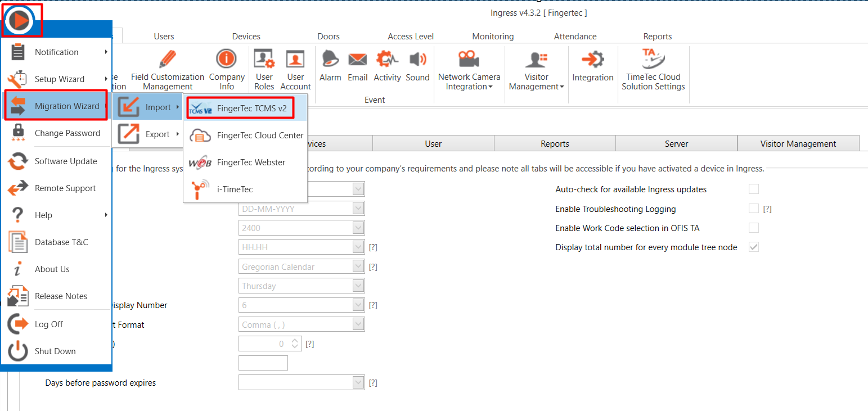The image size is (868, 411).
Task: Open Company Info ribbon icon
Action: [x=227, y=70]
